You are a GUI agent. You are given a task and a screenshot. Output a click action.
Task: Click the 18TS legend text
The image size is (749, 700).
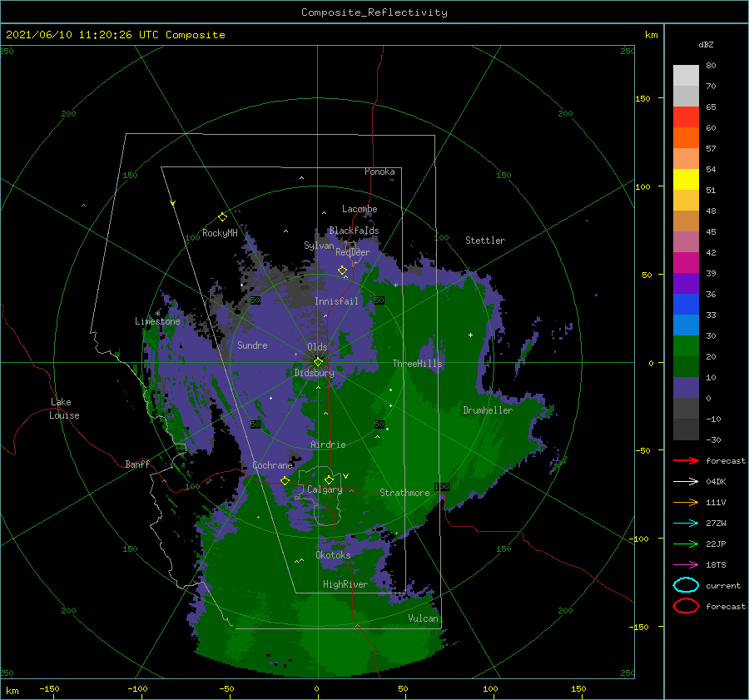click(x=716, y=565)
